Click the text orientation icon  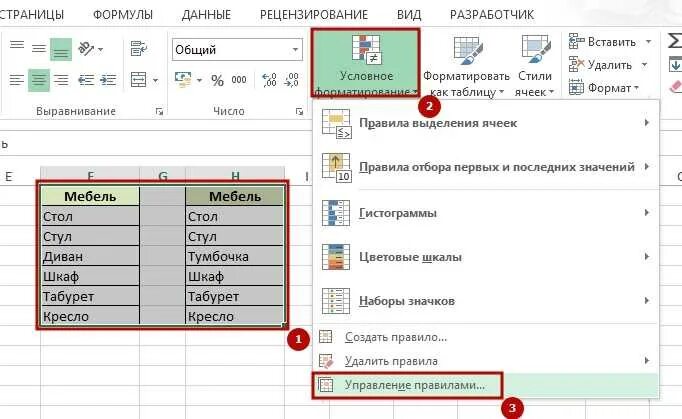pyautogui.click(x=86, y=49)
